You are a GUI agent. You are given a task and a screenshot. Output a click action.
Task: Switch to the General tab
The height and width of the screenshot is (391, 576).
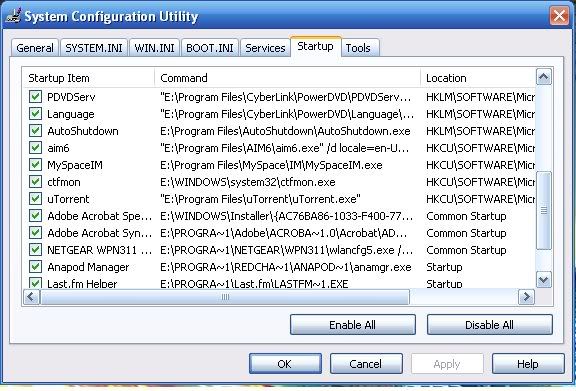tap(35, 48)
